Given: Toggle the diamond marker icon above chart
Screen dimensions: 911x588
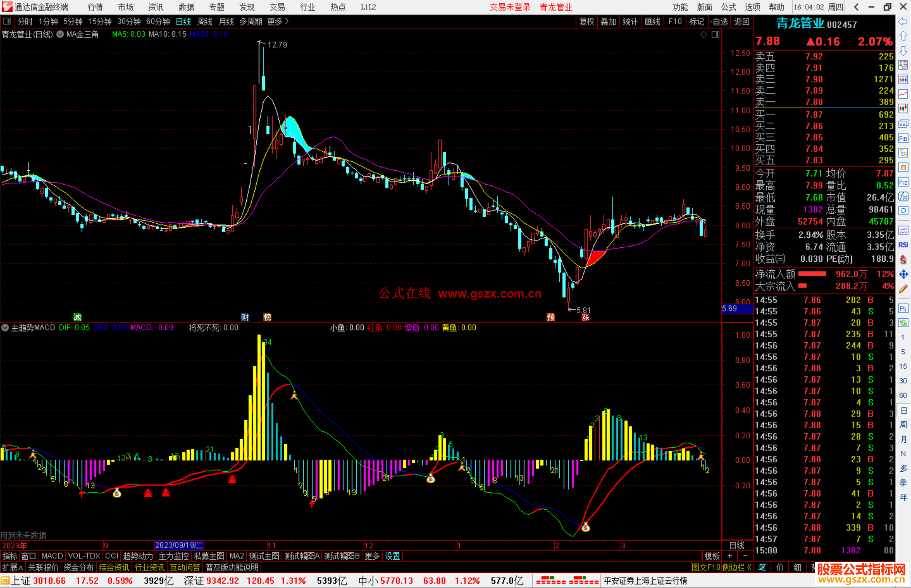Looking at the screenshot, I should 703,35.
